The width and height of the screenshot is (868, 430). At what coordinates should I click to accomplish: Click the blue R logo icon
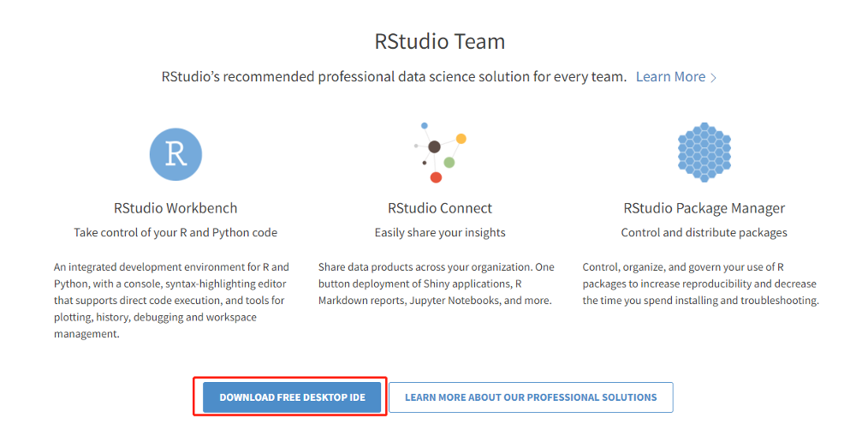click(x=175, y=154)
